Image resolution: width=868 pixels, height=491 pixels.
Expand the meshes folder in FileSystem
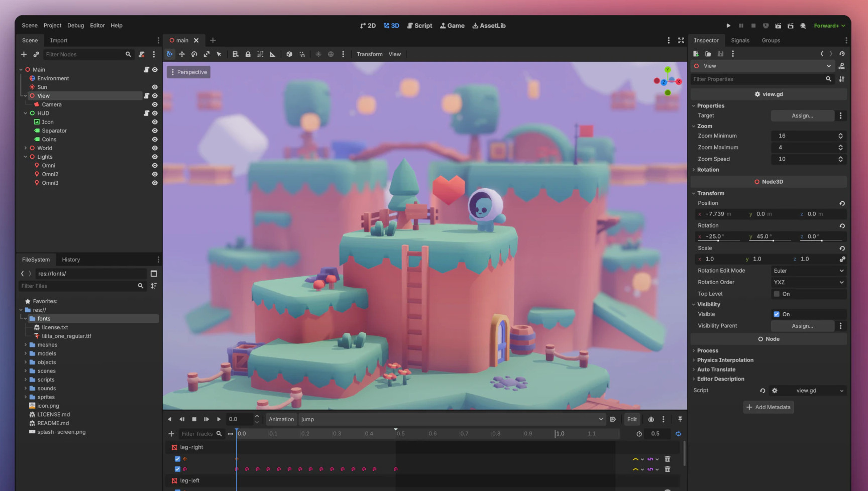tap(26, 345)
